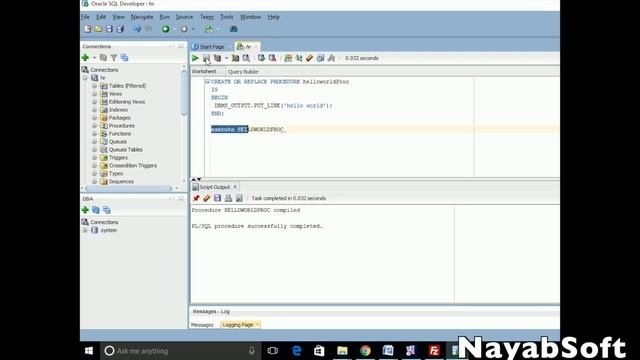Select the Worksheet tab

point(204,71)
